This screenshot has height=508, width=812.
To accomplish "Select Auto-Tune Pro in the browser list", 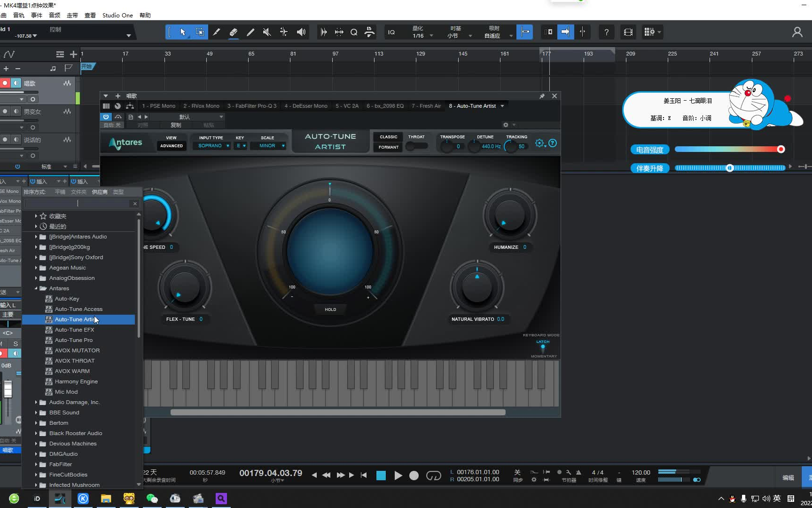I will 74,340.
